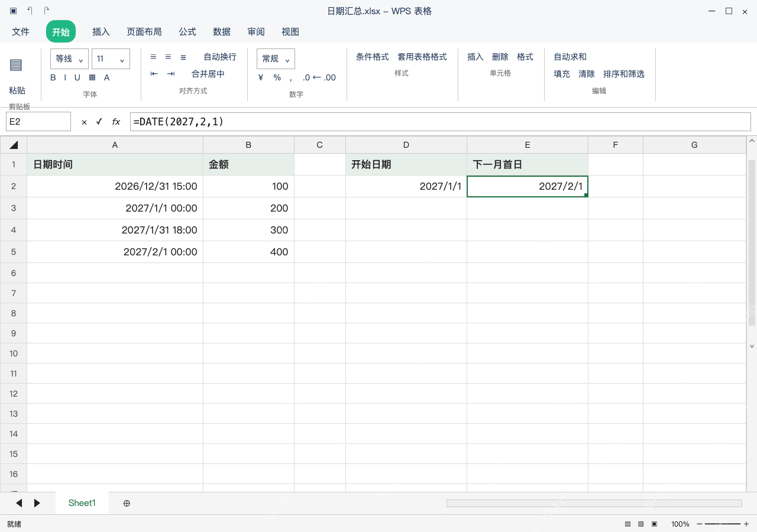
Task: Click the redo arrow in title bar
Action: (47, 11)
